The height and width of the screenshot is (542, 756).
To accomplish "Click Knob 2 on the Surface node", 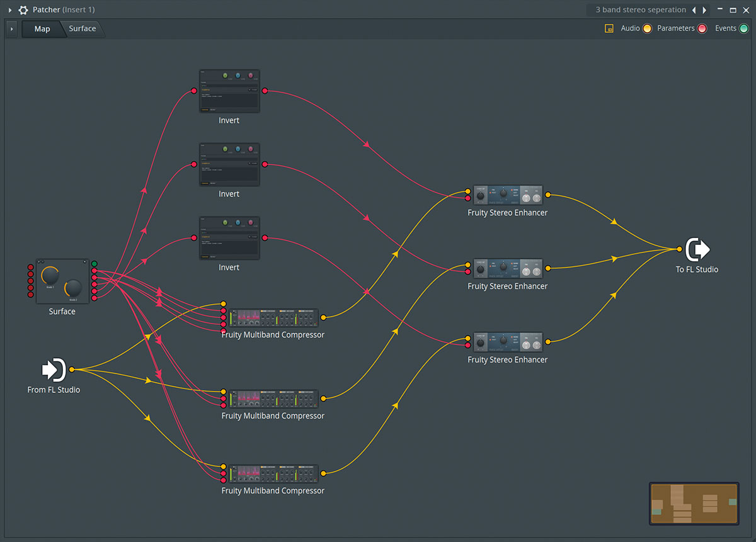I will click(x=73, y=288).
